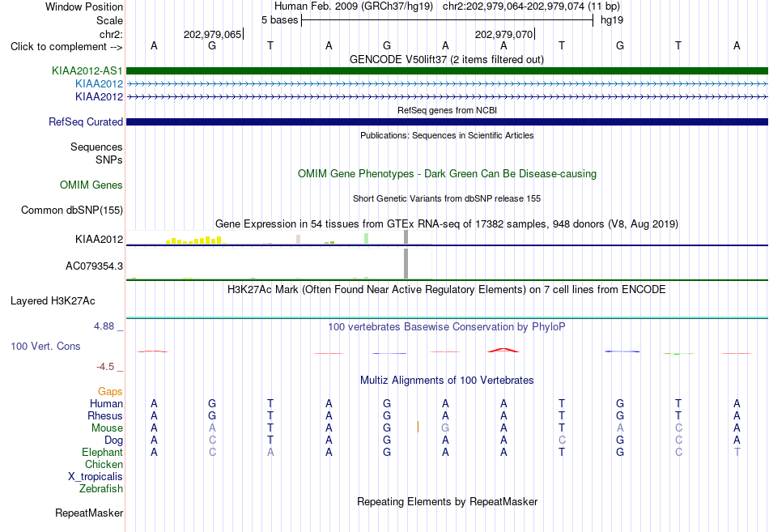This screenshot has width=769, height=532.
Task: Click position marker 202,979,065 on the ruler
Action: click(x=213, y=34)
